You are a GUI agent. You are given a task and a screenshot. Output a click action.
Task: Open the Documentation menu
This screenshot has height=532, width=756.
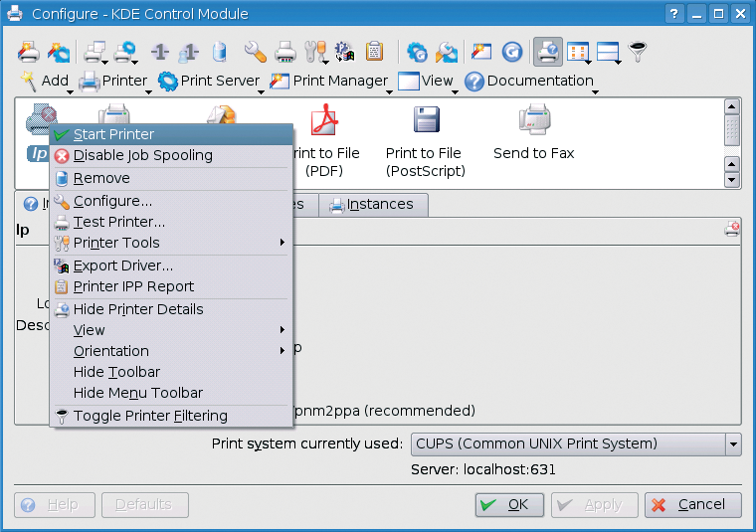[x=531, y=82]
